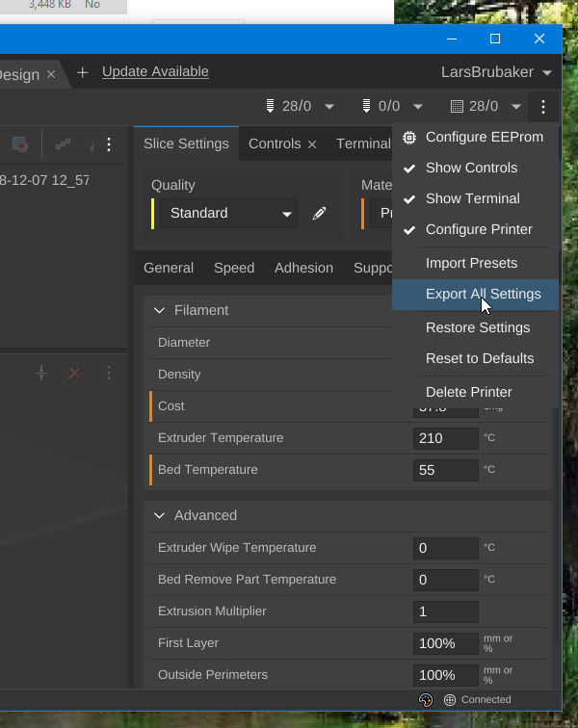This screenshot has width=578, height=728.
Task: Click the settings panel vertical scrollbar
Action: point(556,527)
